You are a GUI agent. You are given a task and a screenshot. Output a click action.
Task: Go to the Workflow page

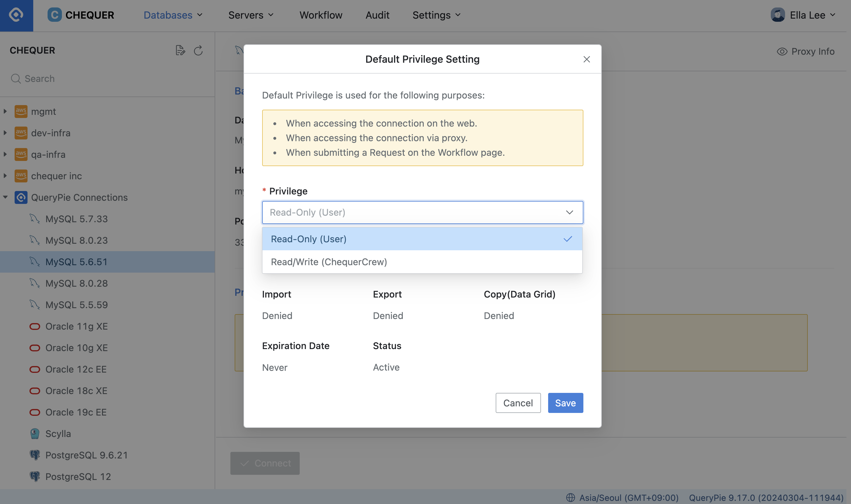point(321,15)
